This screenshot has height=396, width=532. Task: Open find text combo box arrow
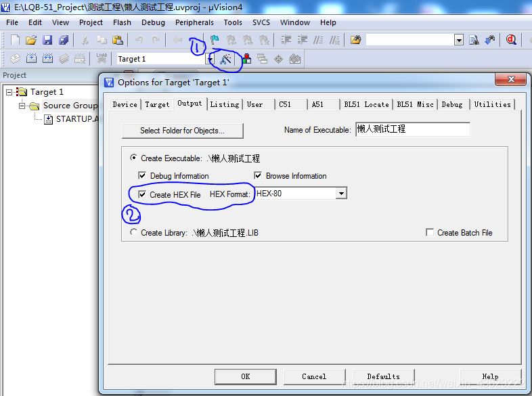pos(459,40)
